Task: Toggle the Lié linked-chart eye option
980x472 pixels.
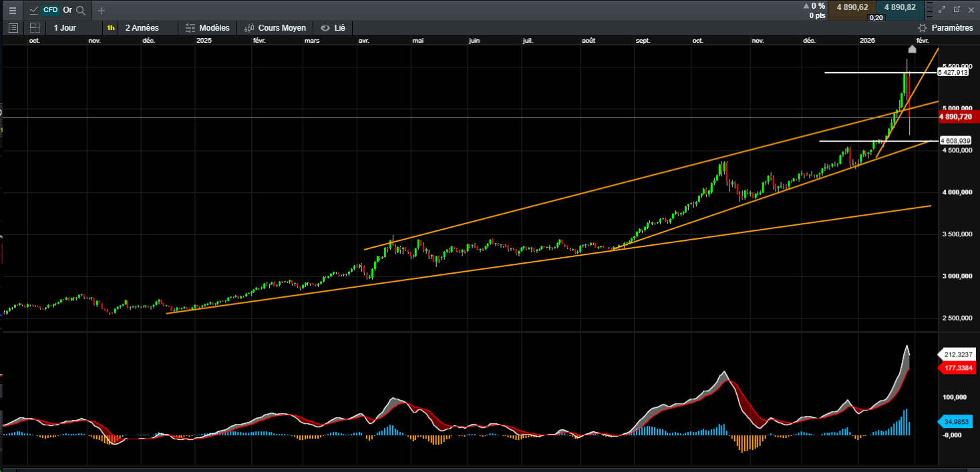Action: [333, 28]
